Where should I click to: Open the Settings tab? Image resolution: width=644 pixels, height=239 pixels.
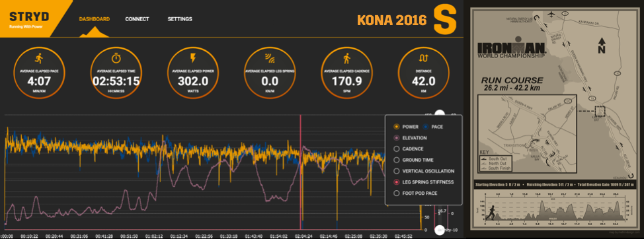coord(180,19)
